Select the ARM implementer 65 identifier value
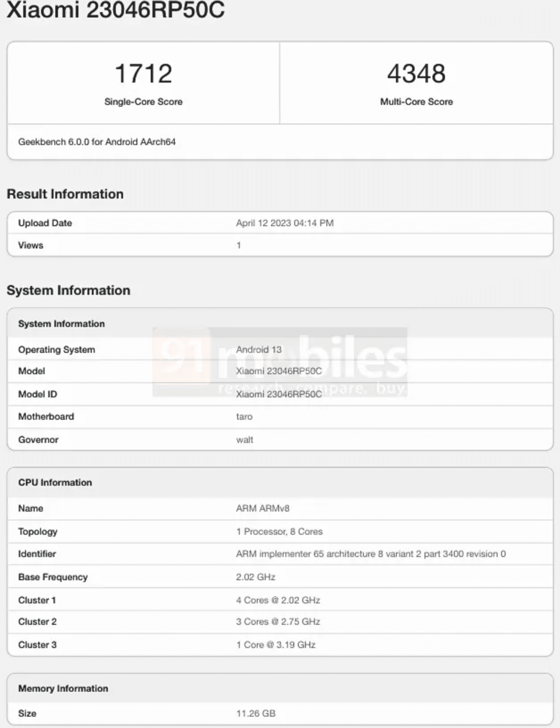 [371, 554]
